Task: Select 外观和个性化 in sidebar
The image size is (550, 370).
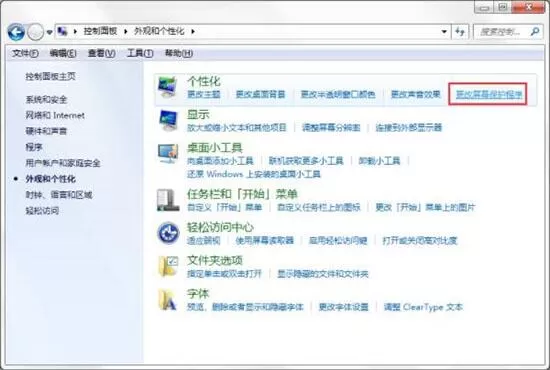Action: tap(51, 179)
